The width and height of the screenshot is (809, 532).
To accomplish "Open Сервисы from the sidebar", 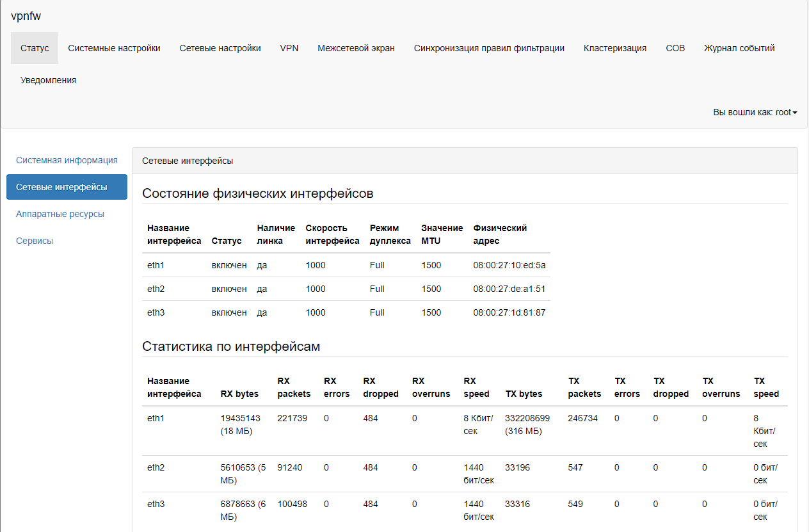I will 35,241.
